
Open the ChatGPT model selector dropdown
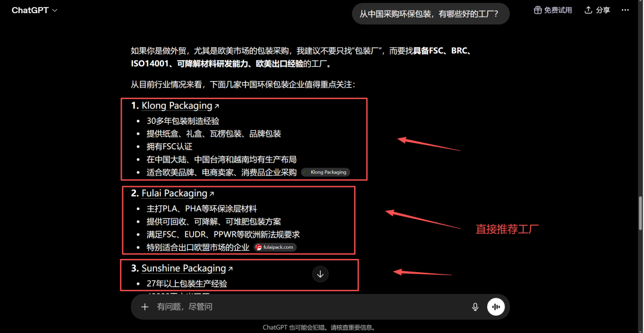coord(35,10)
